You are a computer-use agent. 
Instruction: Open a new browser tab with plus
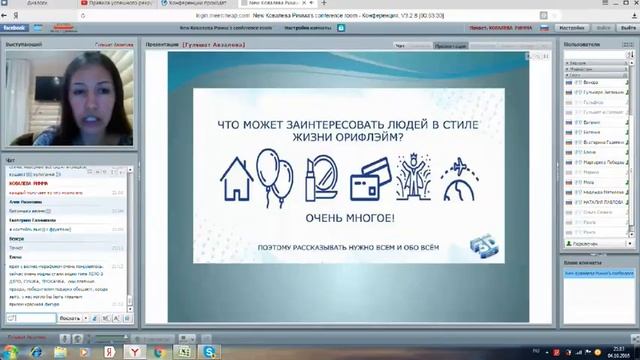click(x=324, y=3)
